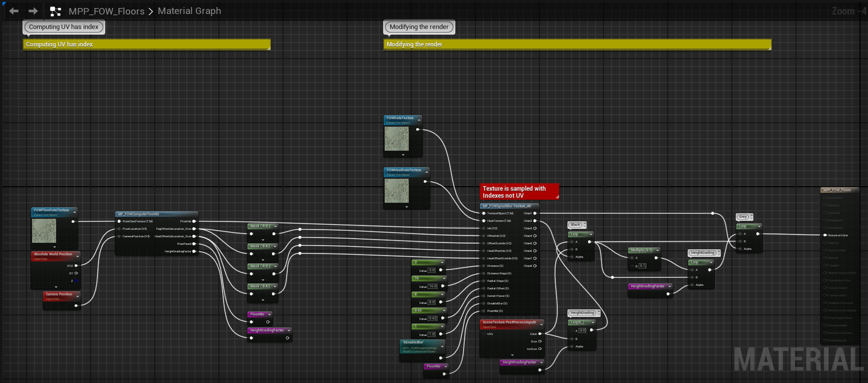Select the yellow 'Modifying the render' comment bar

(x=577, y=45)
